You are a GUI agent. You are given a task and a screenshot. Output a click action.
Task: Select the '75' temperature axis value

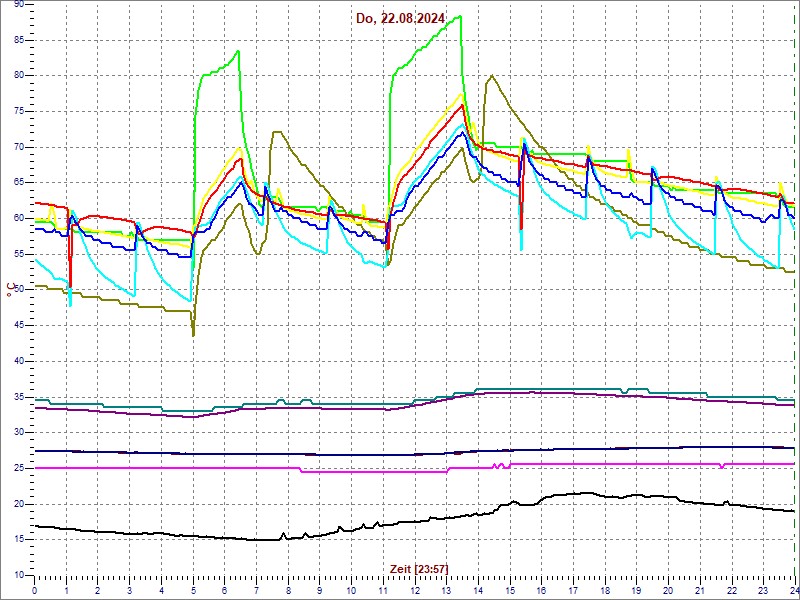point(19,112)
